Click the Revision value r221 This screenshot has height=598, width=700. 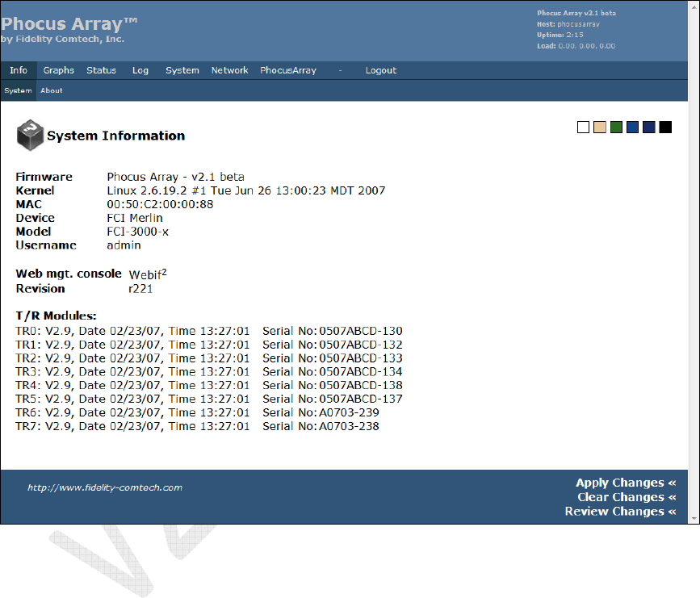[140, 289]
